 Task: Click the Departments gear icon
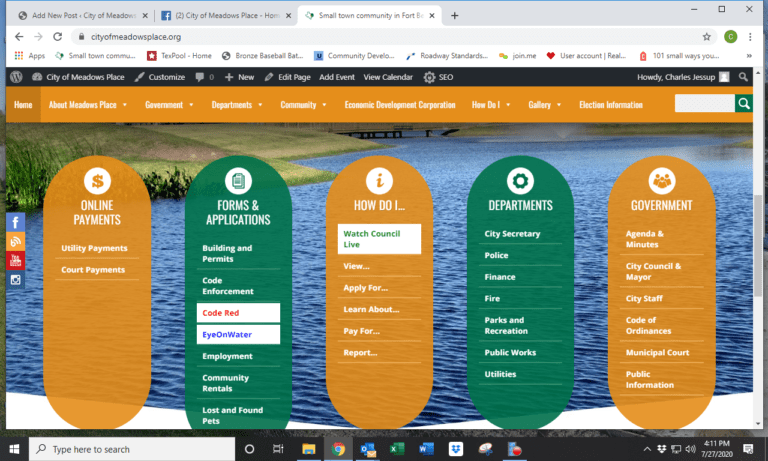coord(520,181)
